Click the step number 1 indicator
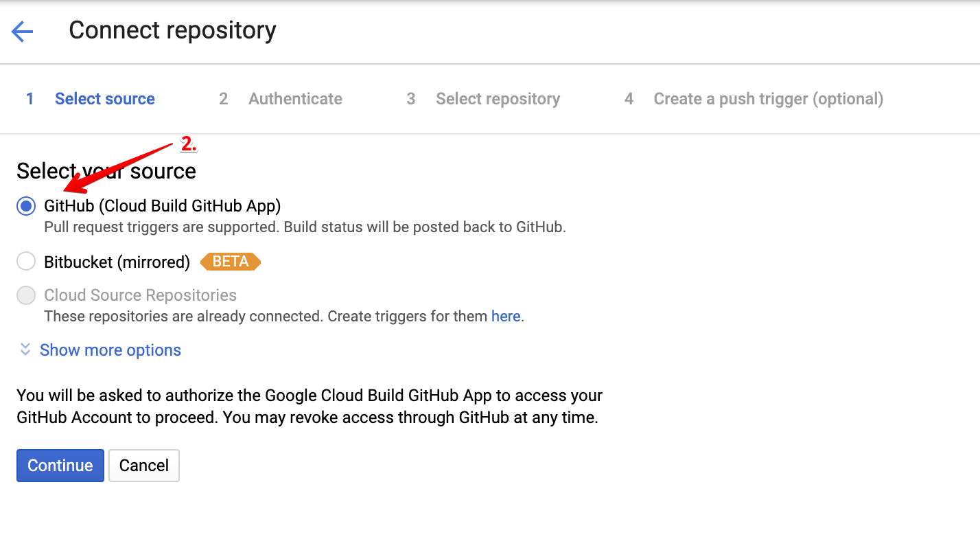Viewport: 980px width, 548px height. 30,99
